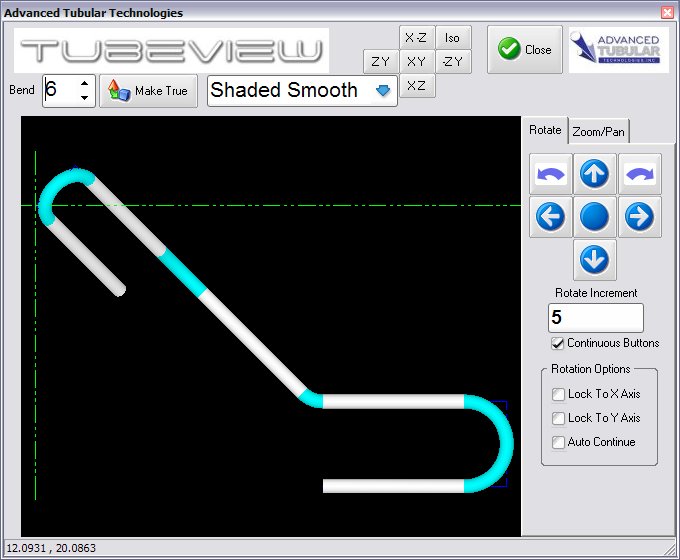Toggle the Auto Continue checkbox
Screen dimensions: 680x560
click(x=559, y=442)
